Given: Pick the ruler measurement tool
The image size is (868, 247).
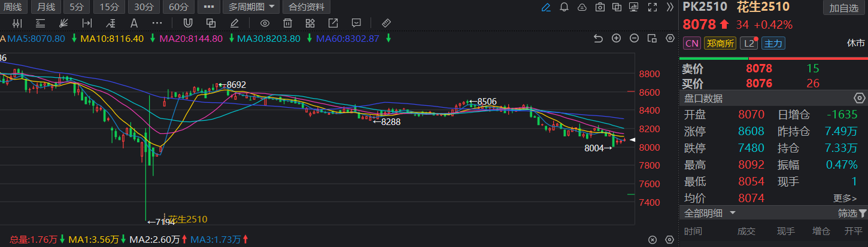Looking at the screenshot, I should click(x=386, y=23).
